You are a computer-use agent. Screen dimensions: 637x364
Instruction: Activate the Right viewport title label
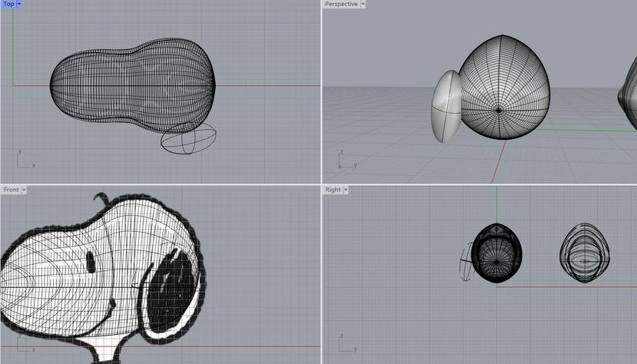click(333, 190)
